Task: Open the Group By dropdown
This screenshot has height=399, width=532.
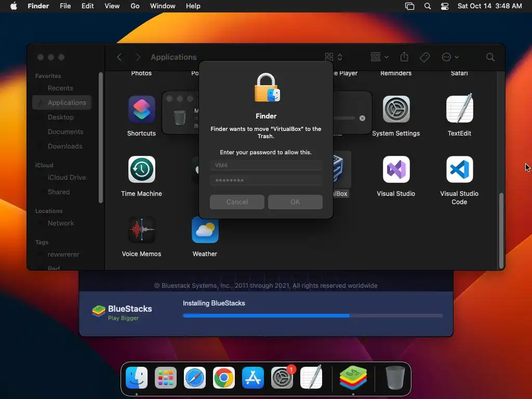Action: [x=379, y=57]
